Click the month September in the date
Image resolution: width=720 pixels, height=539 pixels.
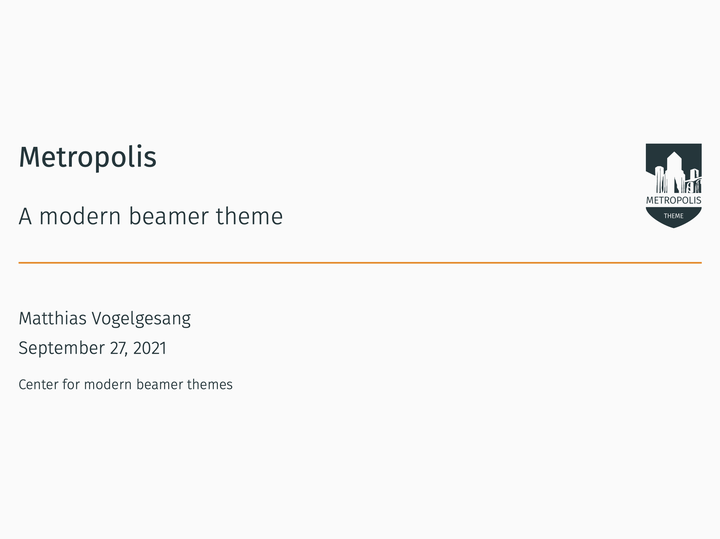[61, 349]
